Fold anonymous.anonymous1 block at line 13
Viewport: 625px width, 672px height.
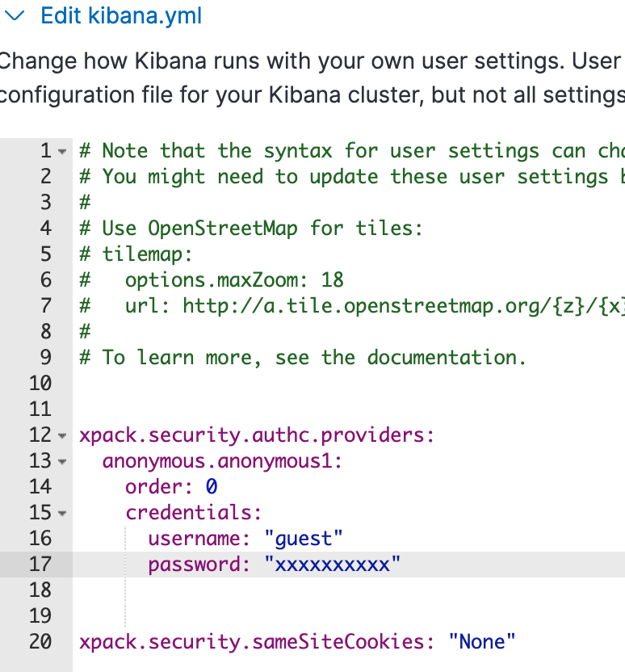[x=62, y=461]
